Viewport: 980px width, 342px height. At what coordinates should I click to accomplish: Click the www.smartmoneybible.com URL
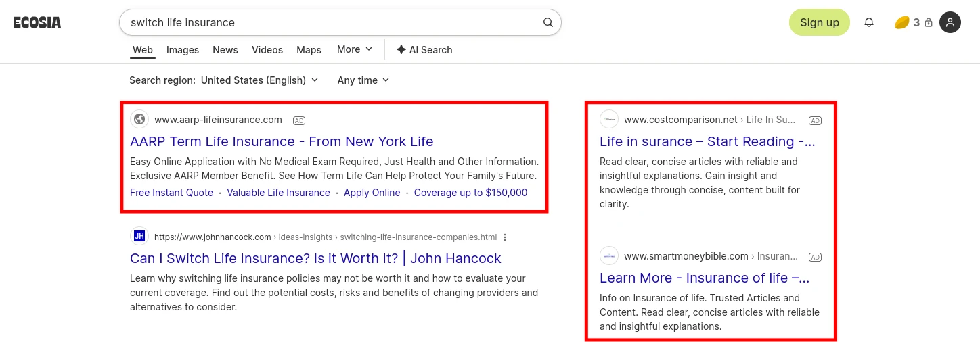[x=686, y=256]
